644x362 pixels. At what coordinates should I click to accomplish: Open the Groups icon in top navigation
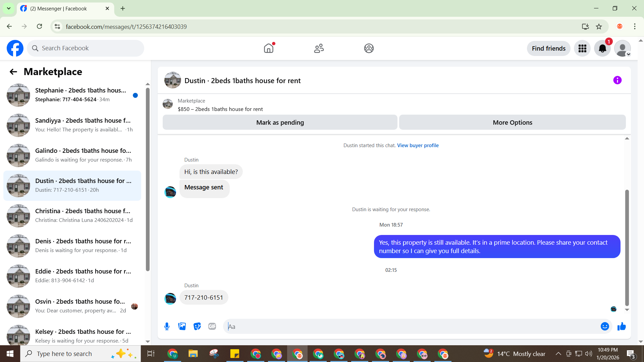tap(369, 48)
